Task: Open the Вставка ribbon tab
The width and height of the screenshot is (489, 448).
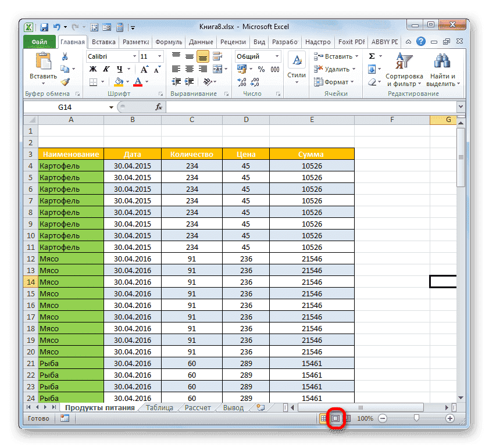Action: 103,42
